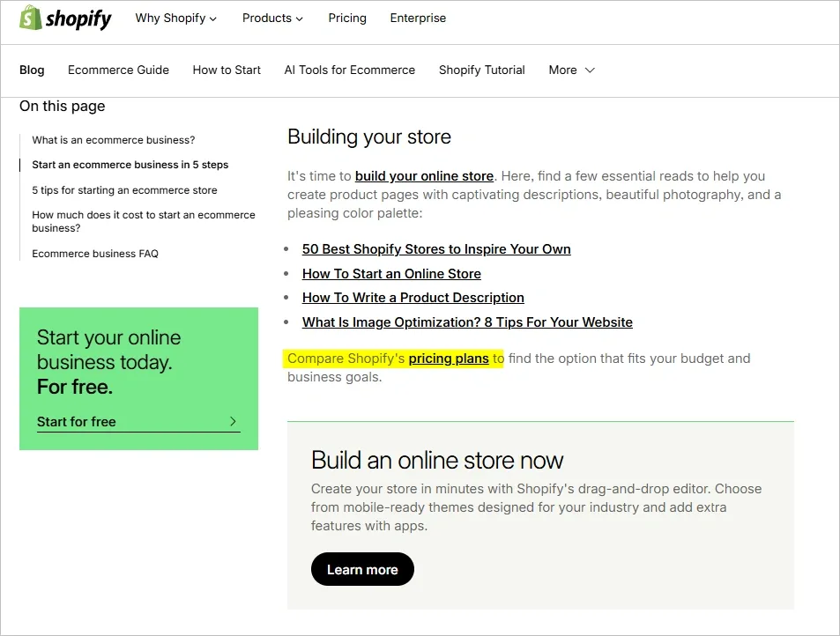Open the Blog home
Viewport: 840px width, 636px height.
[32, 70]
